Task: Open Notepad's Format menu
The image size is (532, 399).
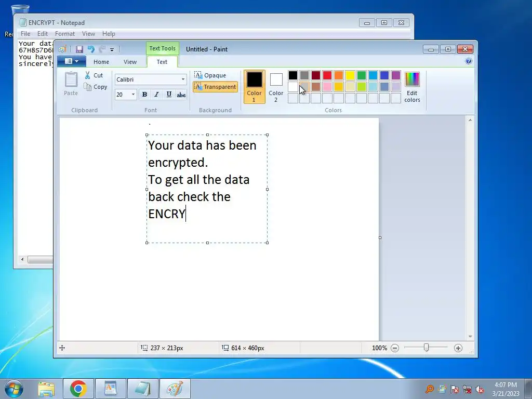Action: point(65,34)
